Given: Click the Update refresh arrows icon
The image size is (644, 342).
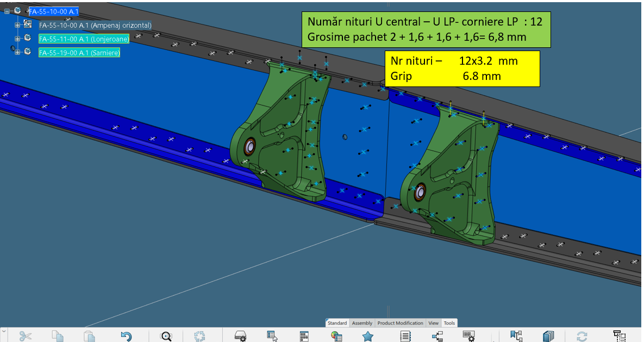Looking at the screenshot, I should tap(582, 336).
